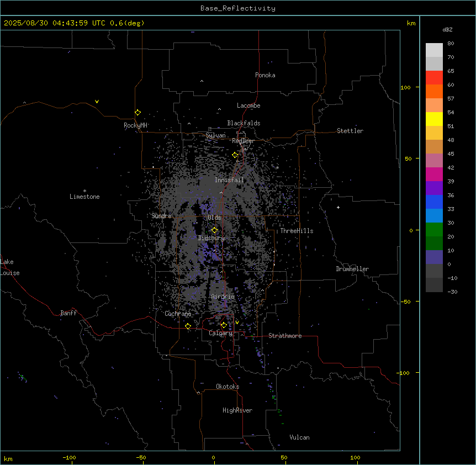Image resolution: width=476 pixels, height=465 pixels.
Task: Click the Stettler label
Action: point(350,131)
